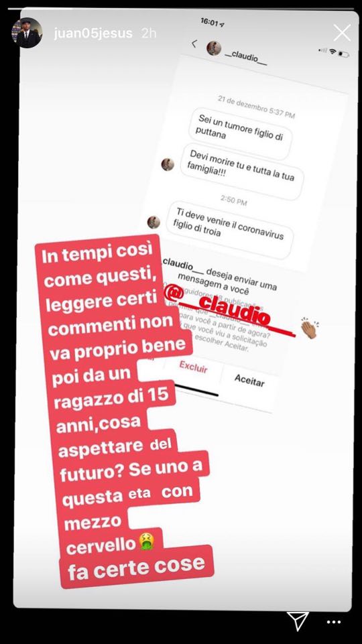This screenshot has width=362, height=644.
Task: Click the Excluir button
Action: [193, 367]
